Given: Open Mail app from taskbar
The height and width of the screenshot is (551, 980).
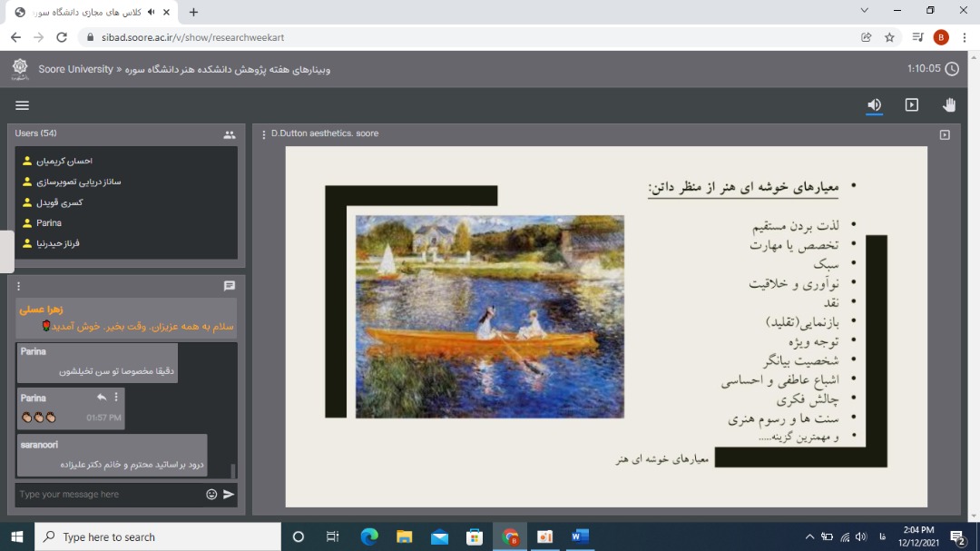Looking at the screenshot, I should click(439, 536).
